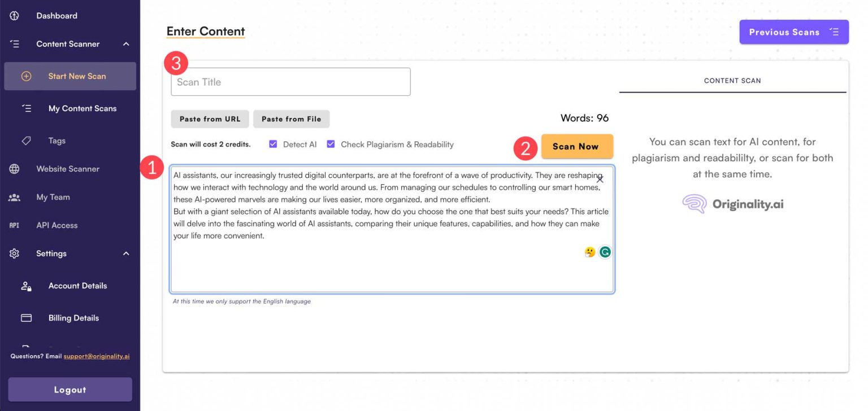Click the My Team people icon
868x411 pixels.
(x=14, y=196)
